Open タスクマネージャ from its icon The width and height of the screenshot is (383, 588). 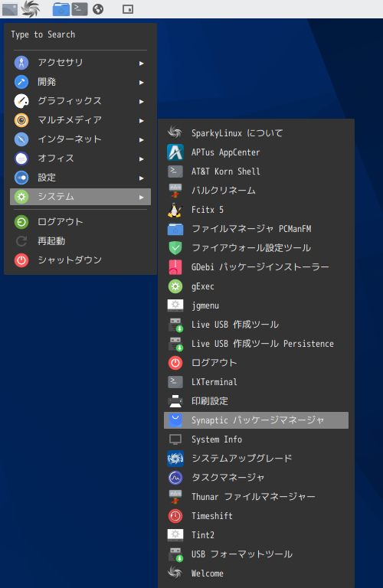tap(175, 478)
